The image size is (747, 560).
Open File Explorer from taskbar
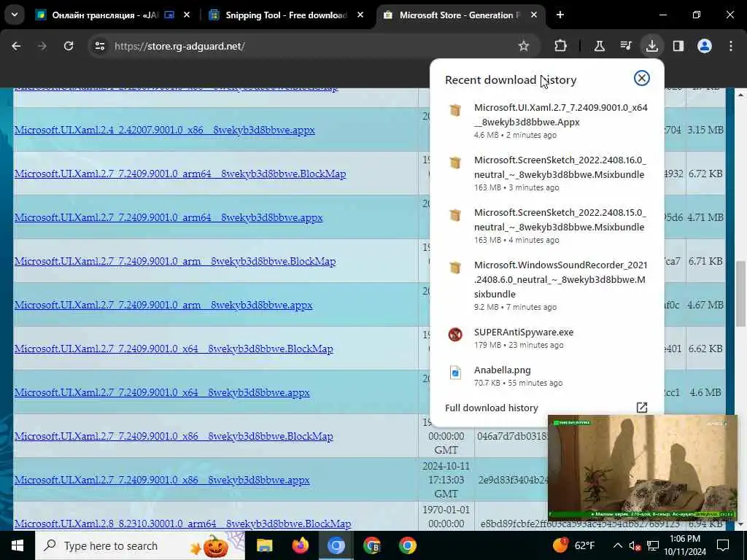coord(264,545)
